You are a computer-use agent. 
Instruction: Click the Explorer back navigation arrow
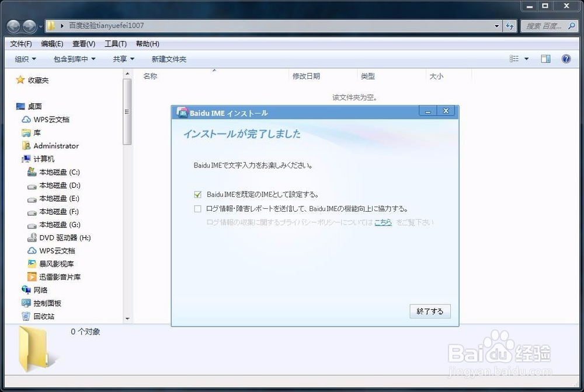pos(14,26)
